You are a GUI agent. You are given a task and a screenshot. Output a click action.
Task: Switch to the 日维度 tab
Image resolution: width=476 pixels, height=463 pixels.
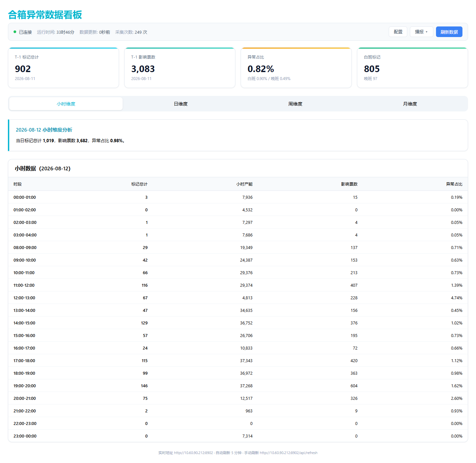point(180,104)
